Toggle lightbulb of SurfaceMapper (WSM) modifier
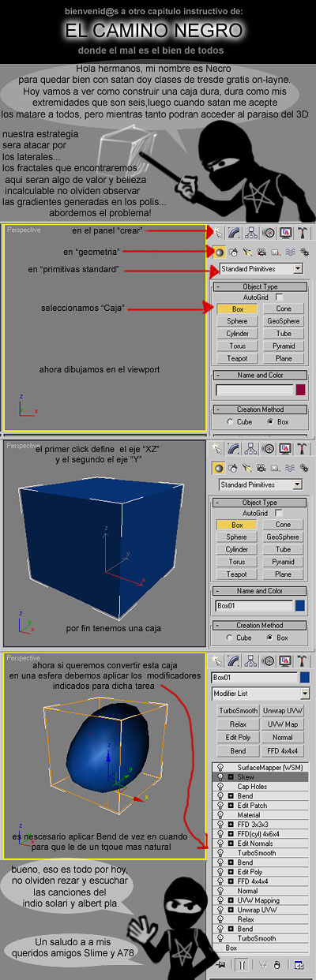The width and height of the screenshot is (316, 980). point(220,768)
